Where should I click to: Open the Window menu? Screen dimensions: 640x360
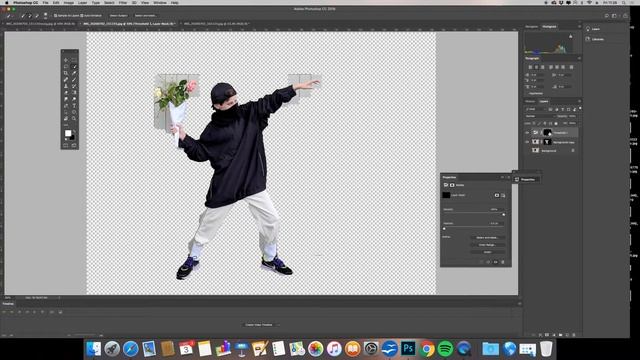click(x=160, y=2)
